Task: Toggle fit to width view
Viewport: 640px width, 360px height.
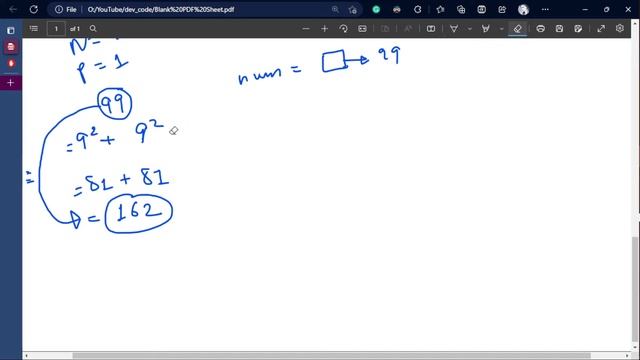Action: tap(362, 29)
